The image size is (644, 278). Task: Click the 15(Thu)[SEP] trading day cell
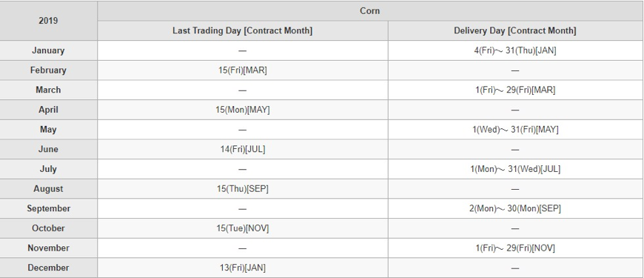coord(242,189)
